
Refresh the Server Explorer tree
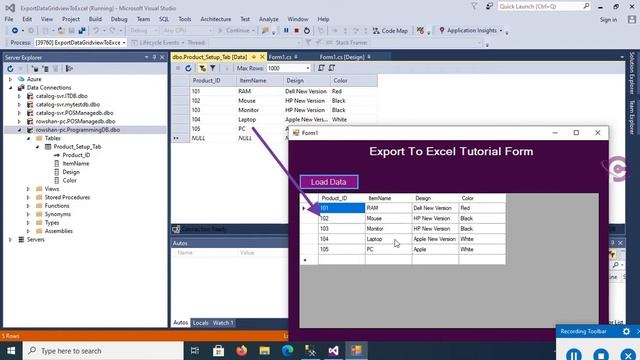(x=10, y=69)
